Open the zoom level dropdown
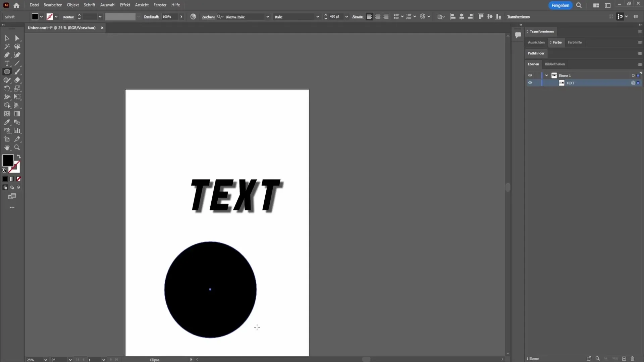644x362 pixels. [x=46, y=360]
